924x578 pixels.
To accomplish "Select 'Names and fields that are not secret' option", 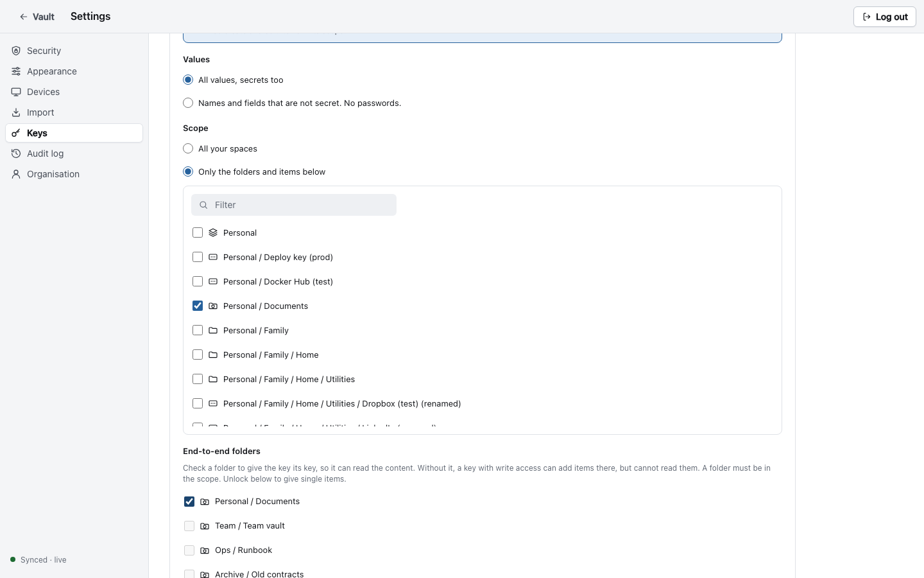I will 188,103.
